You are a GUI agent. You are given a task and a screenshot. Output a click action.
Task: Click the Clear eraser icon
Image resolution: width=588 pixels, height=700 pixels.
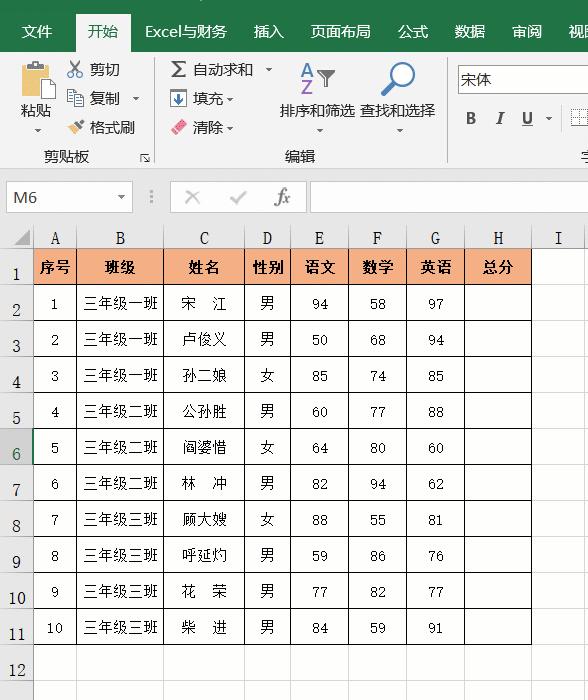click(x=179, y=128)
